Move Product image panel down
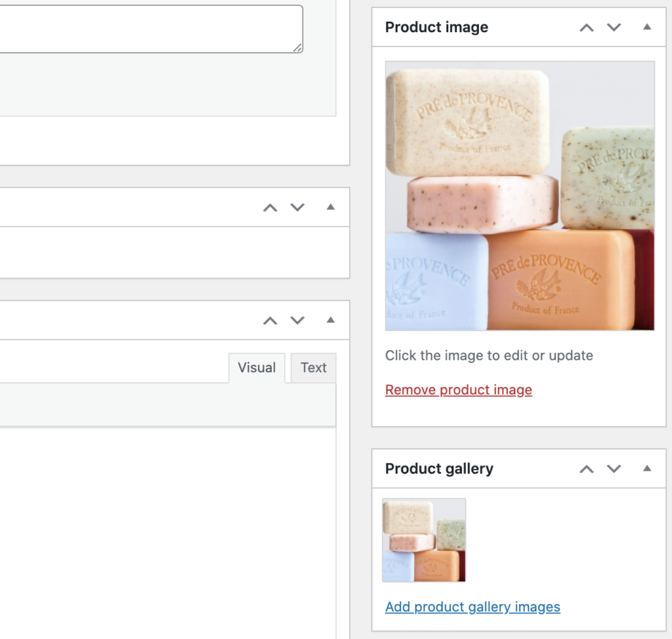 tap(614, 28)
